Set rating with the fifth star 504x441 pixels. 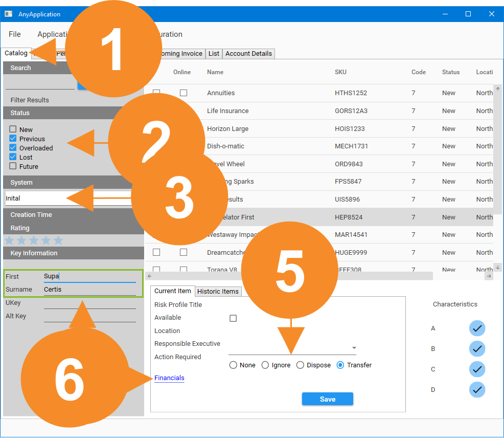(58, 240)
